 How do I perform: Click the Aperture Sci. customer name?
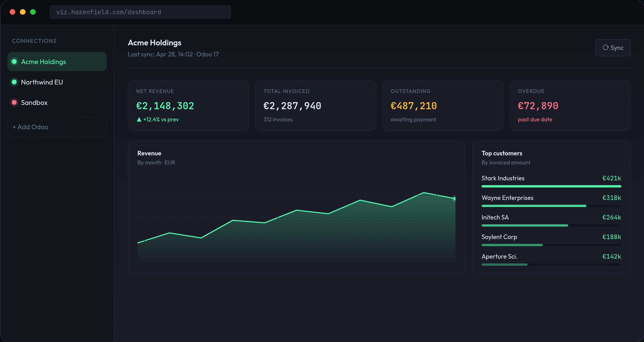(499, 256)
